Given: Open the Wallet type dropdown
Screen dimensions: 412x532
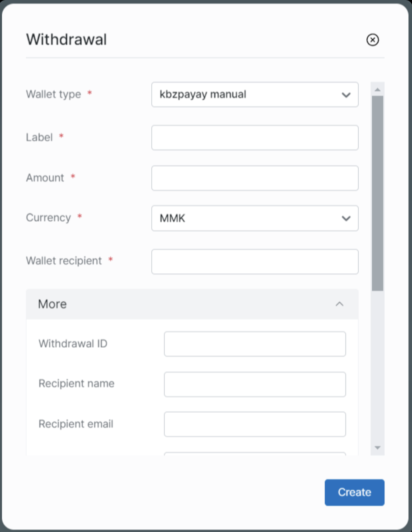Looking at the screenshot, I should coord(254,94).
